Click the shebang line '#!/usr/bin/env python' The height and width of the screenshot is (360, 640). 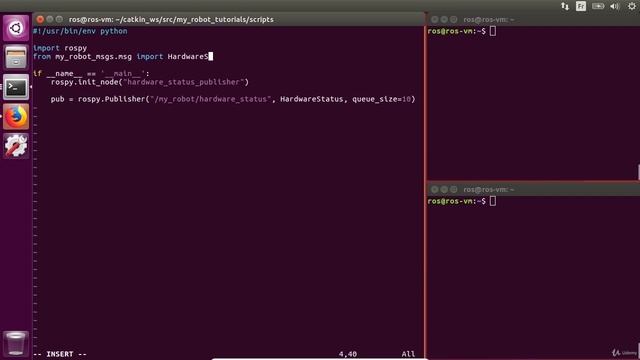(x=80, y=31)
